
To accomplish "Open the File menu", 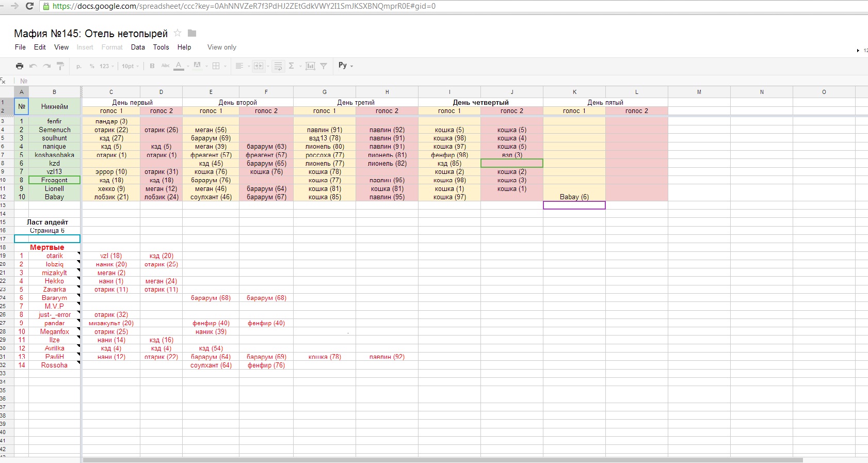I will (x=20, y=47).
